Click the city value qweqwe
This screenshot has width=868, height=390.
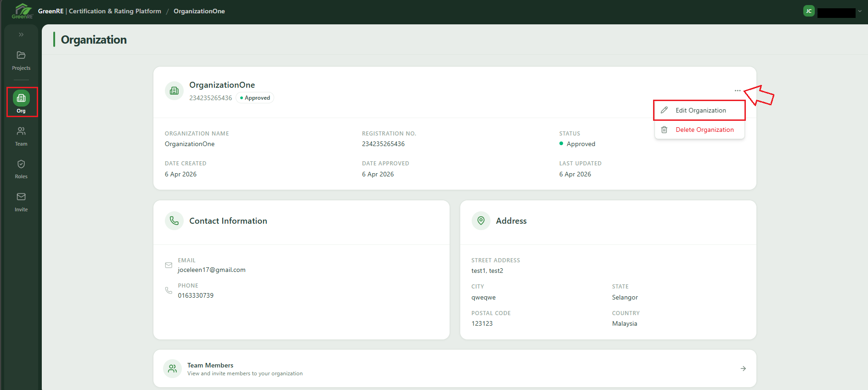click(484, 297)
